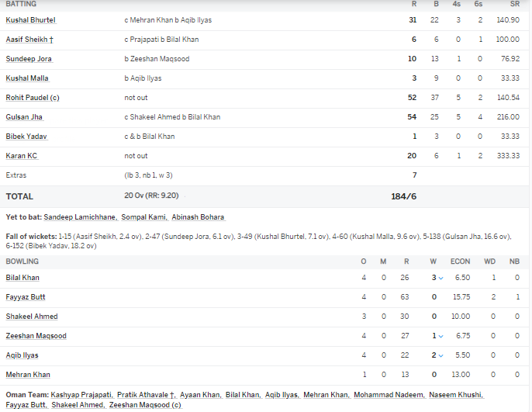The height and width of the screenshot is (412, 532).
Task: Open Gulsan Jha's player page
Action: pos(24,116)
